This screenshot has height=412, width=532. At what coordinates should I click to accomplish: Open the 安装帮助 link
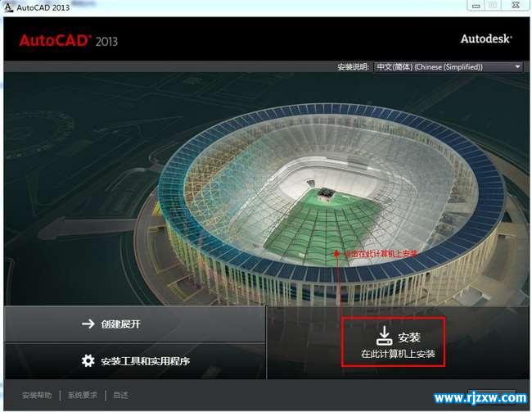pos(37,395)
